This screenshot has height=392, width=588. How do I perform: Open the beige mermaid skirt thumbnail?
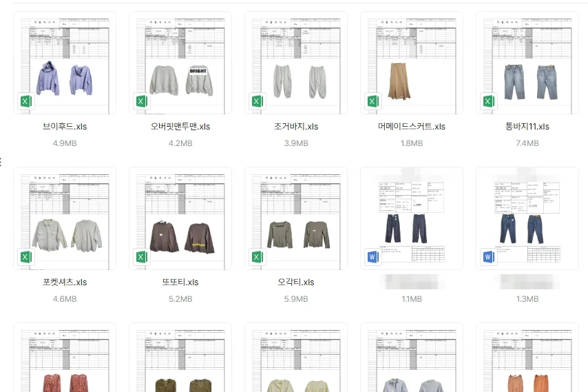(x=412, y=63)
